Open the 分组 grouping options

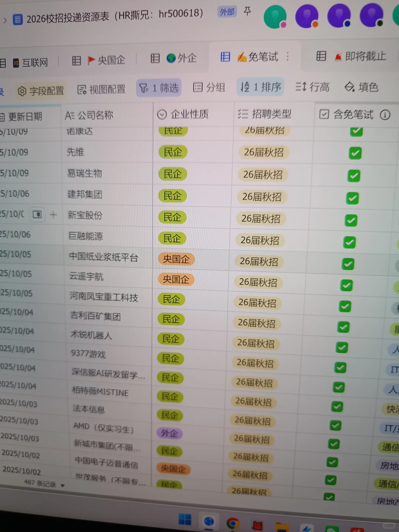[209, 87]
